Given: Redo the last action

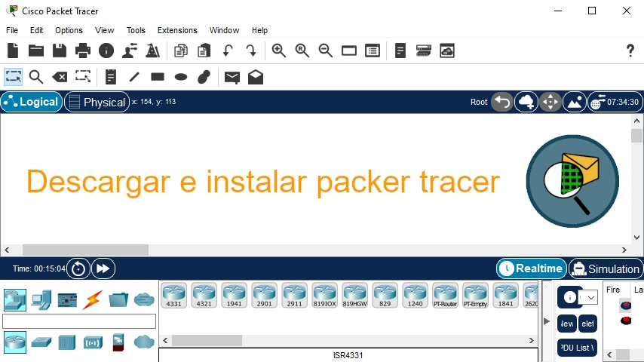Looking at the screenshot, I should pyautogui.click(x=251, y=51).
